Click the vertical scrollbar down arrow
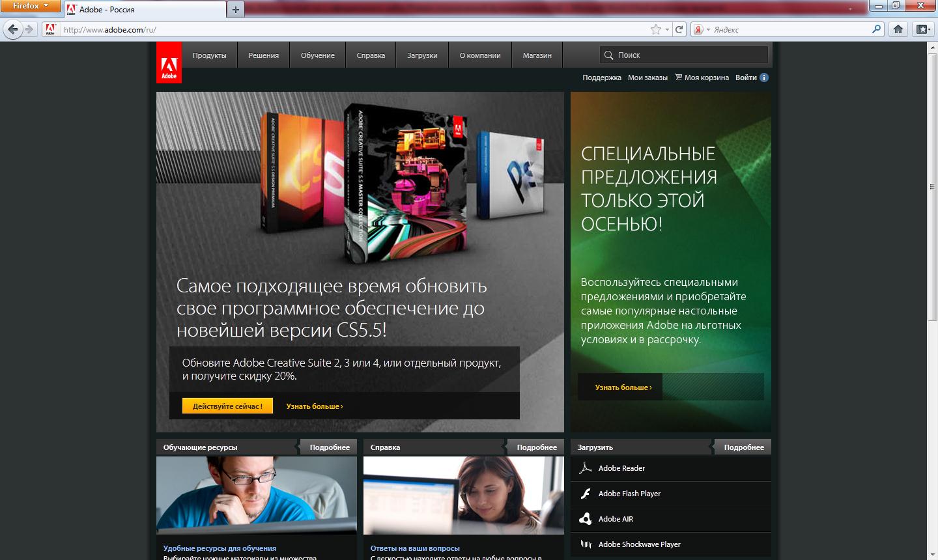Screen dimensions: 938x560 point(932,554)
